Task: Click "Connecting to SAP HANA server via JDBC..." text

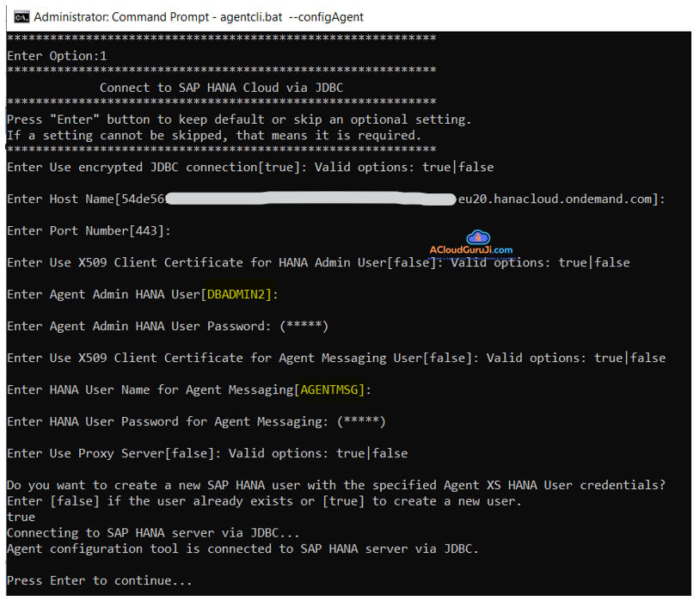Action: 153,532
